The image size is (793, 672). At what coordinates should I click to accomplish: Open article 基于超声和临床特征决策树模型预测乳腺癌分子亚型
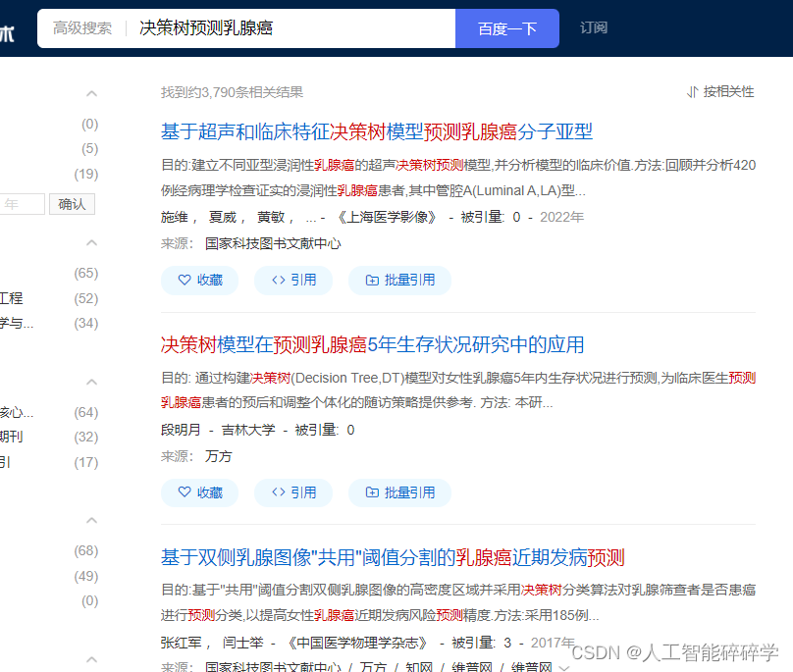click(x=377, y=132)
